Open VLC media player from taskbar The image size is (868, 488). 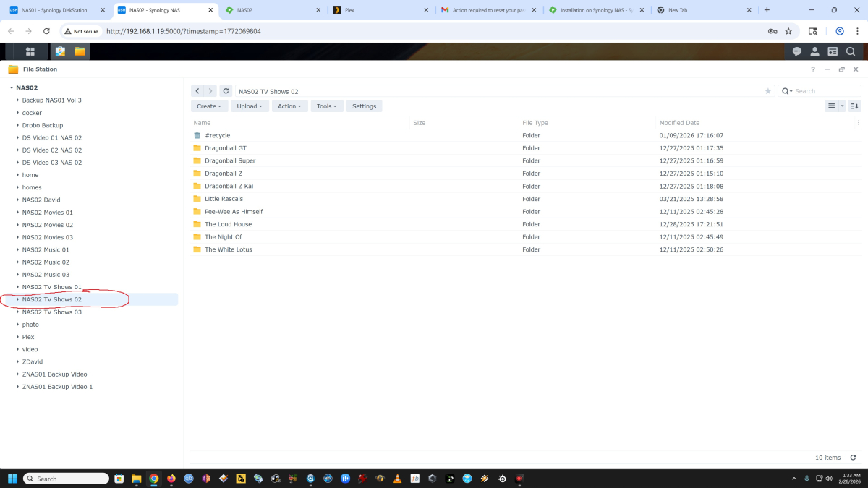click(397, 479)
